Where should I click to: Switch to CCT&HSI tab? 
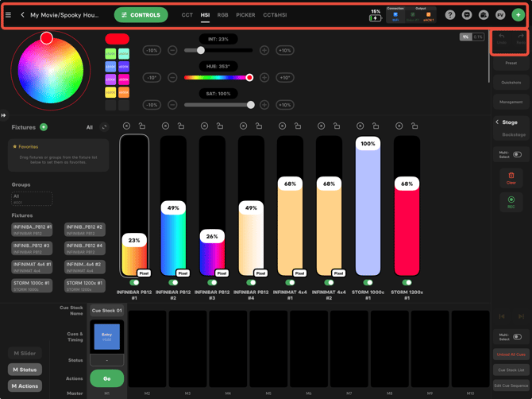point(275,15)
